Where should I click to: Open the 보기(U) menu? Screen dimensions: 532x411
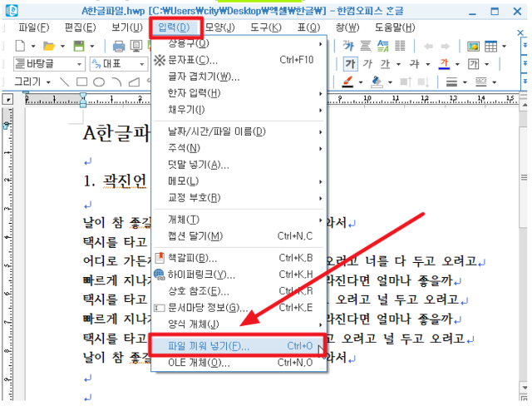click(127, 27)
